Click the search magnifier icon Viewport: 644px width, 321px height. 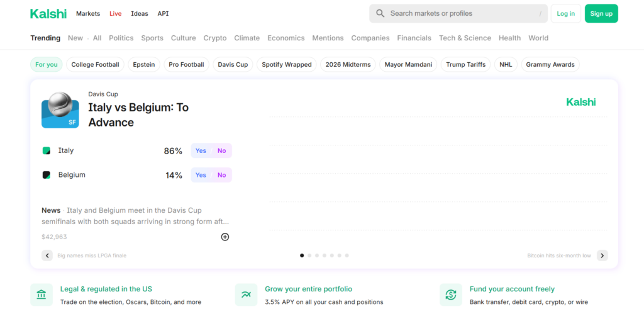click(x=380, y=13)
